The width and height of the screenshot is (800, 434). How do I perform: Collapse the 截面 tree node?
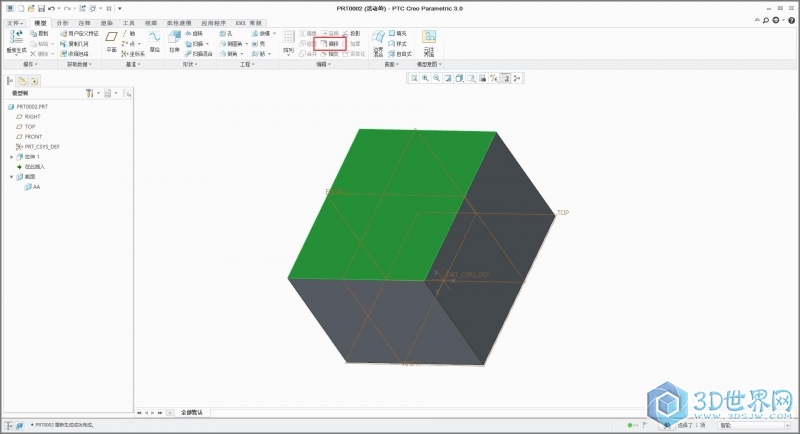point(11,177)
